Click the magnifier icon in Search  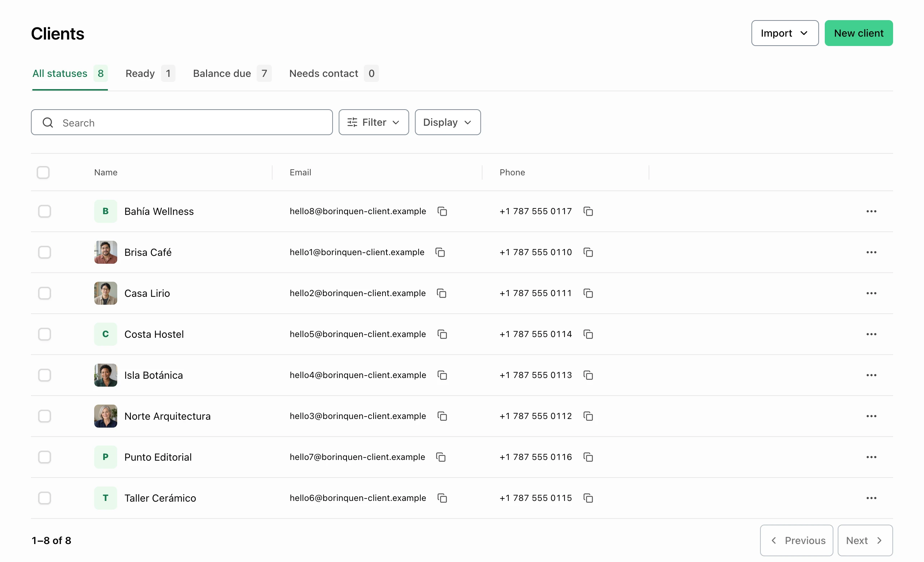47,122
